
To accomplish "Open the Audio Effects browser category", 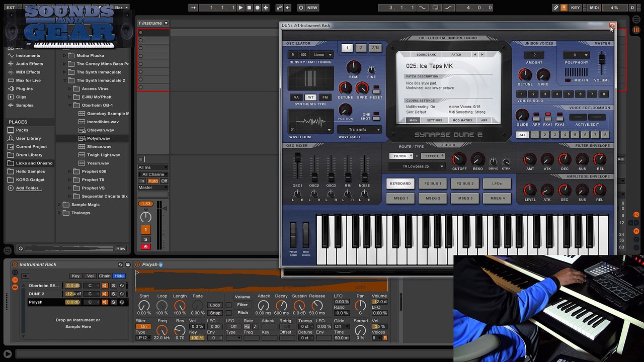I will coord(29,64).
